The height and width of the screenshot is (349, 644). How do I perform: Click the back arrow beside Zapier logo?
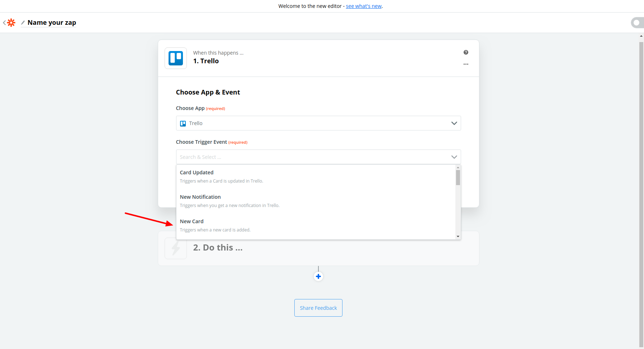(x=4, y=23)
